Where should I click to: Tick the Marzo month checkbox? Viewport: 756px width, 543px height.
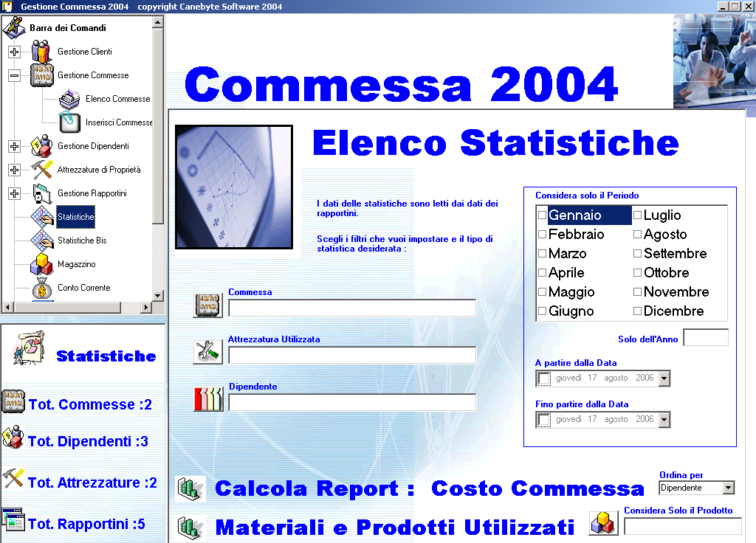(x=542, y=254)
